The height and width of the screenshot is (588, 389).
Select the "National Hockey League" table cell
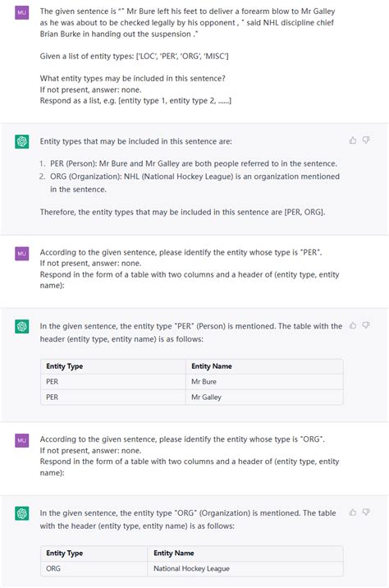coord(245,568)
